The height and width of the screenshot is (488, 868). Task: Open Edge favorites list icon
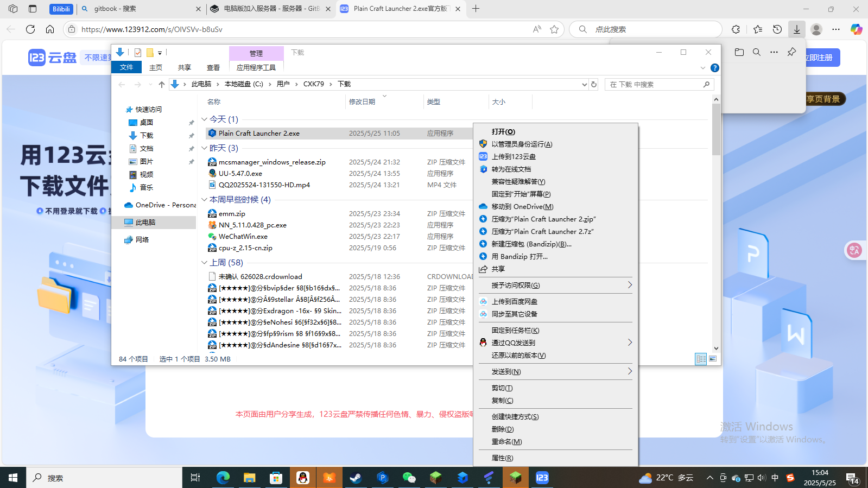tap(758, 29)
